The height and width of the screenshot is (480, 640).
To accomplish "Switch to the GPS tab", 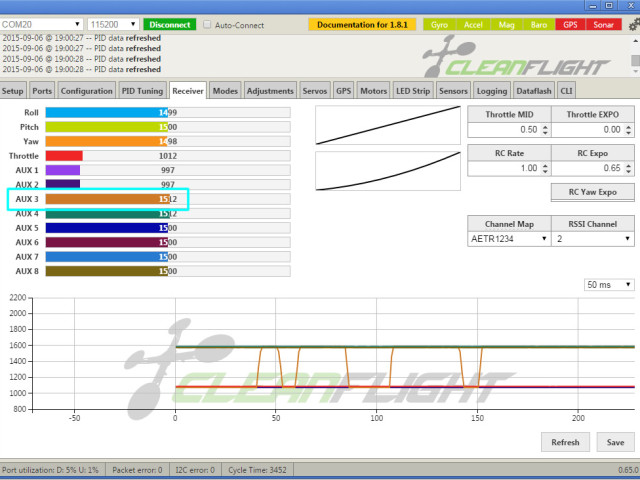I will (x=343, y=91).
